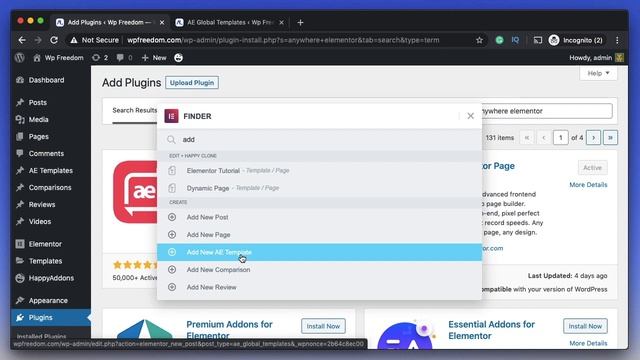Screen dimensions: 640x360
Task: Click plus icon beside Add New Review
Action: tap(172, 287)
